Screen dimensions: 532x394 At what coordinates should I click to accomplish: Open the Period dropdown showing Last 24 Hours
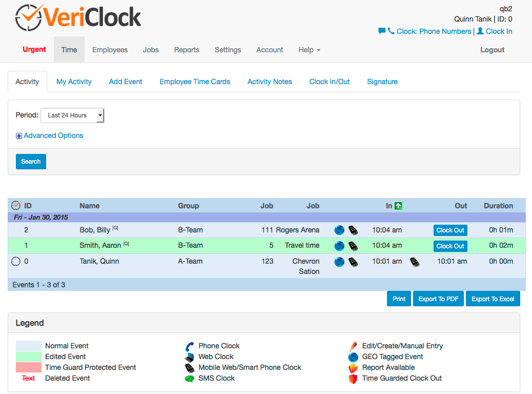click(72, 115)
